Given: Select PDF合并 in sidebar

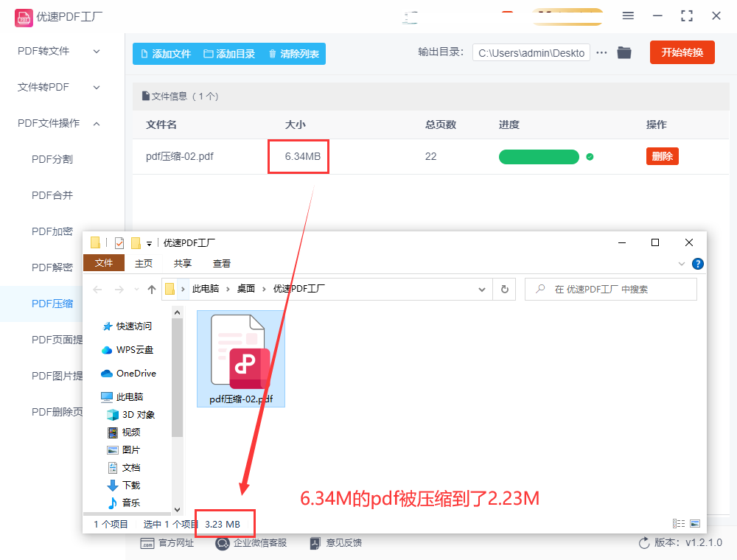Looking at the screenshot, I should (52, 195).
